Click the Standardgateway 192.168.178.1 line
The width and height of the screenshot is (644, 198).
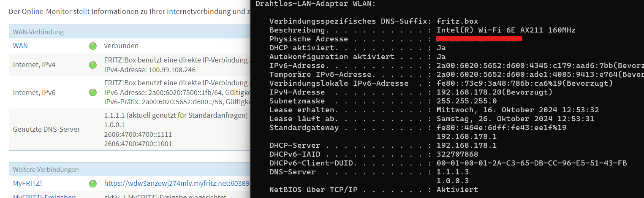467,136
